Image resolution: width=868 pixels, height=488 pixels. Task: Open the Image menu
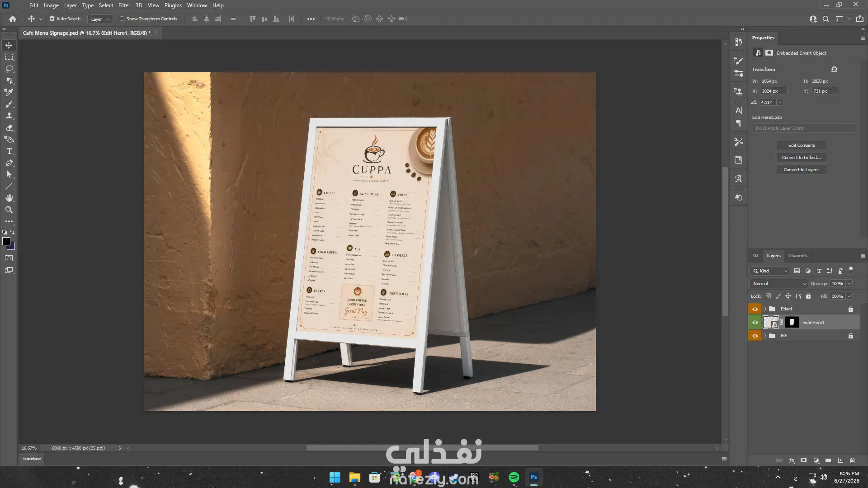tap(51, 5)
